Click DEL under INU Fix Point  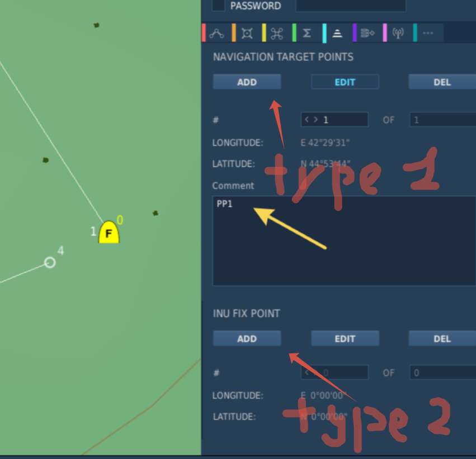[x=442, y=339]
